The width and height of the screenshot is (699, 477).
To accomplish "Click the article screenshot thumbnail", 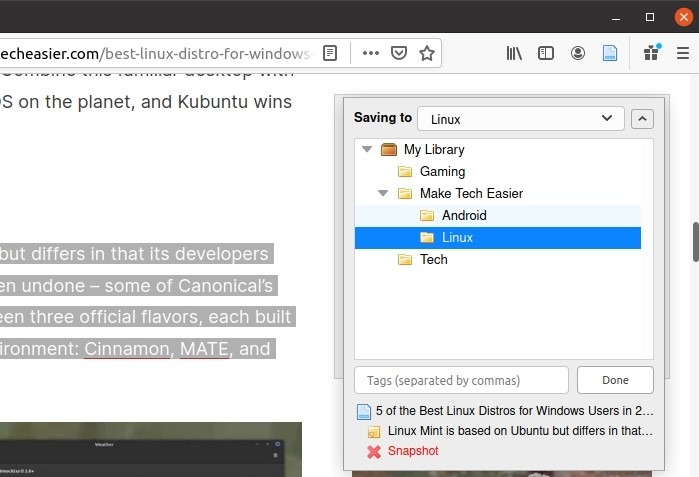I will [x=151, y=449].
